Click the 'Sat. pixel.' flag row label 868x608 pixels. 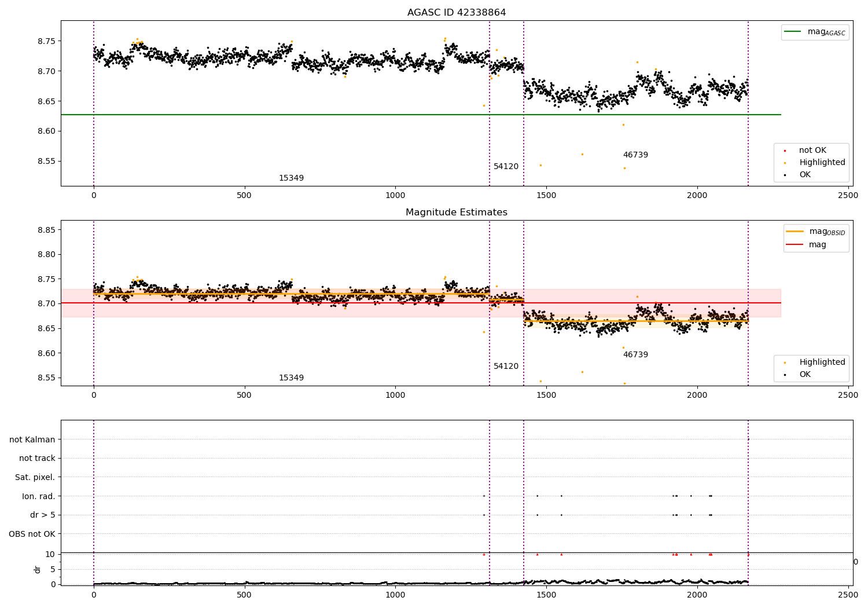coord(35,478)
